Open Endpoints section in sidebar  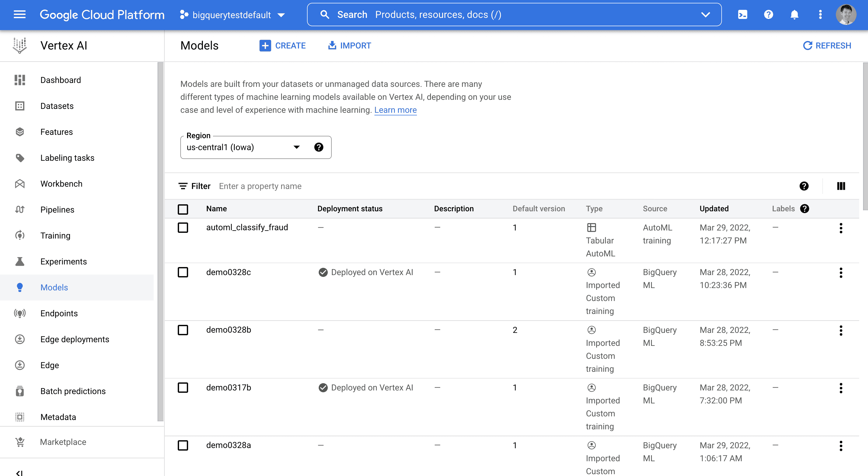tap(59, 313)
